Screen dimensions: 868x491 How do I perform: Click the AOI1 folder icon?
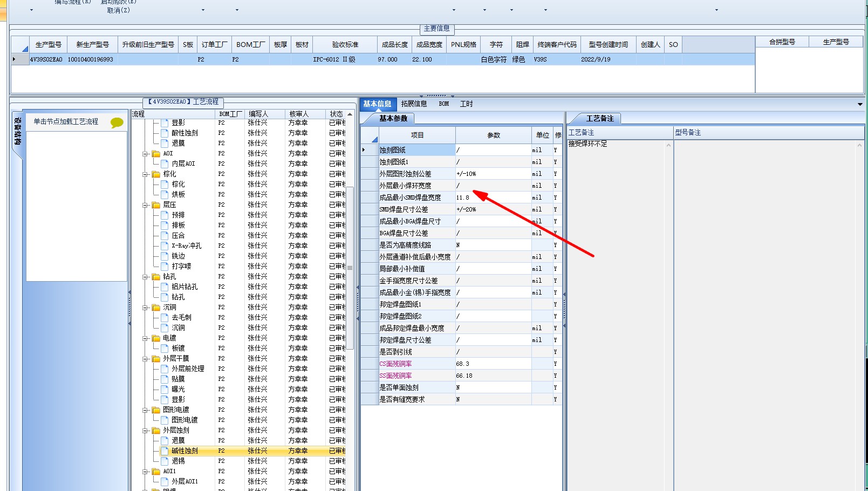coord(156,472)
